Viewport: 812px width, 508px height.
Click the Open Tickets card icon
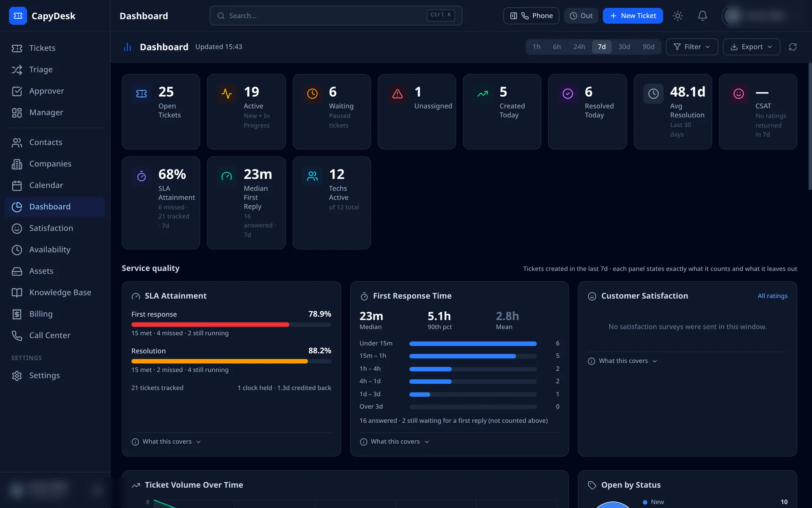tap(142, 94)
